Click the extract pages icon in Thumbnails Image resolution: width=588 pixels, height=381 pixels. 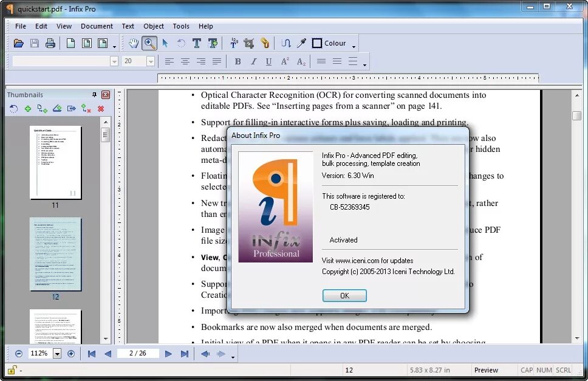71,109
